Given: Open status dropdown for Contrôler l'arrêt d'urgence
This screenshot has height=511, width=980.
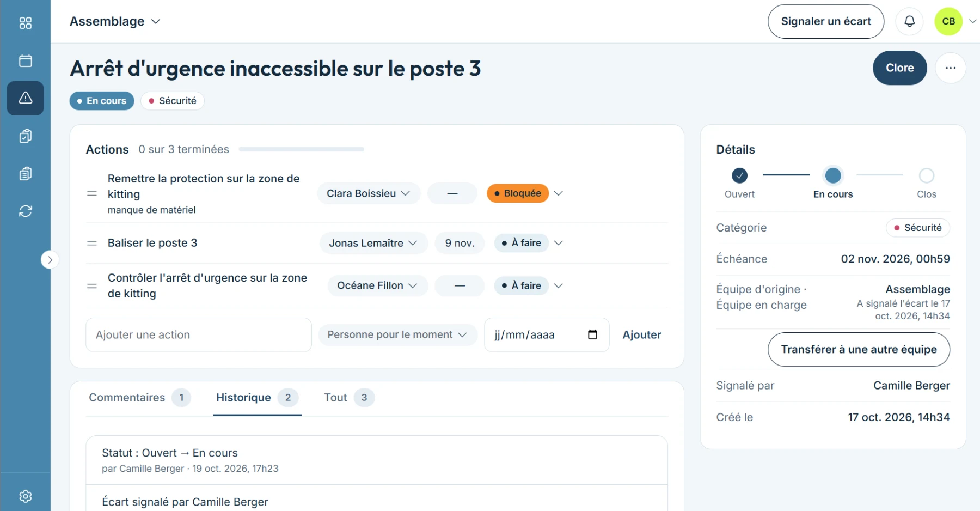Looking at the screenshot, I should pos(528,285).
